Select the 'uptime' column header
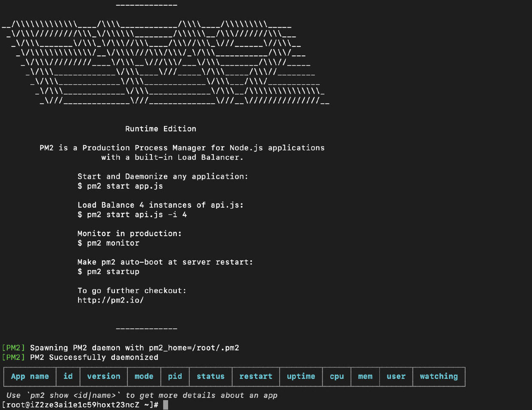The width and height of the screenshot is (532, 410). 301,377
